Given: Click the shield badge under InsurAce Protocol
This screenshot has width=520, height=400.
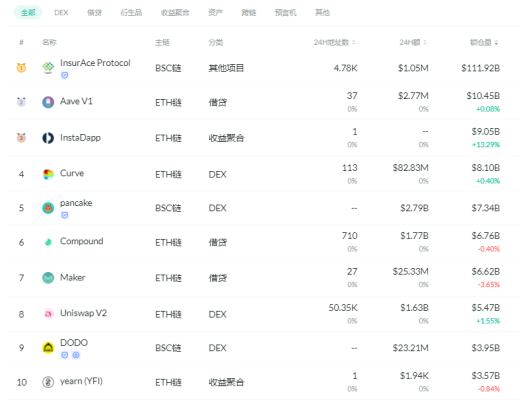Looking at the screenshot, I should (x=65, y=76).
